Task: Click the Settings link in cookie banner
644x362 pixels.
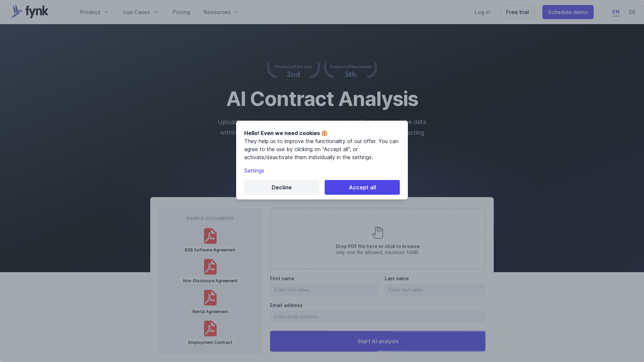Action: (254, 170)
